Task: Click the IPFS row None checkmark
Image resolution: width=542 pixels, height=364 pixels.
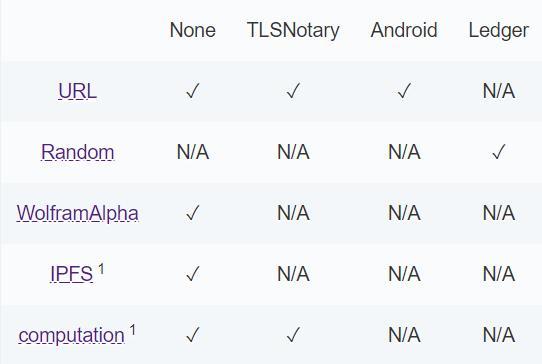Action: 193,273
